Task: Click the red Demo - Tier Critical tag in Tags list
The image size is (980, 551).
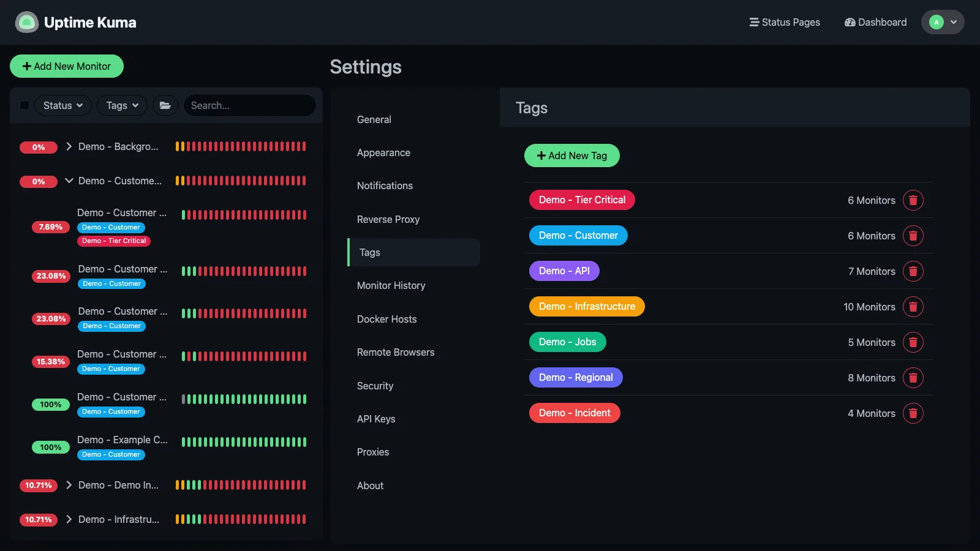Action: tap(582, 200)
